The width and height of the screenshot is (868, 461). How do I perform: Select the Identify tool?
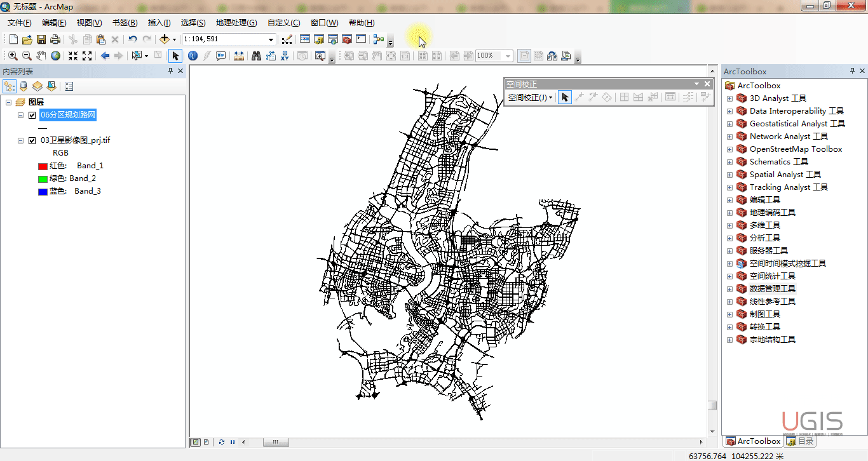point(193,56)
